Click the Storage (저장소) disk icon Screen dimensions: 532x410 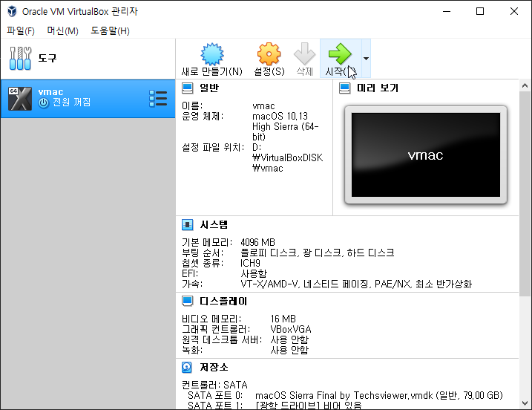click(186, 367)
